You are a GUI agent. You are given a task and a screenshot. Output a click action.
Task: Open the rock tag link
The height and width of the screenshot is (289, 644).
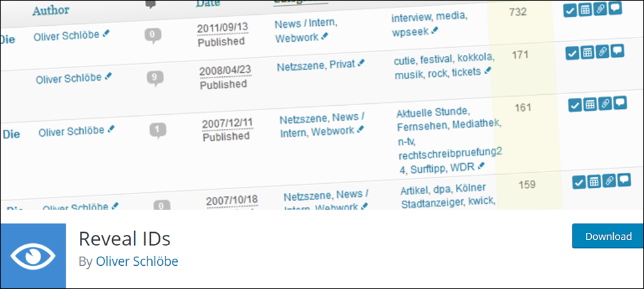point(438,74)
